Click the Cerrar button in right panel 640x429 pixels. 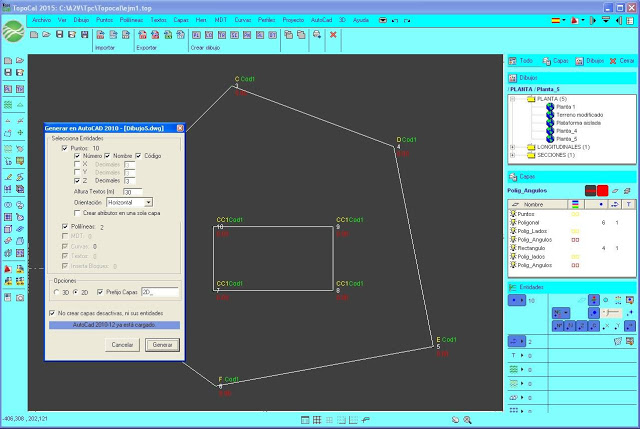pos(622,61)
